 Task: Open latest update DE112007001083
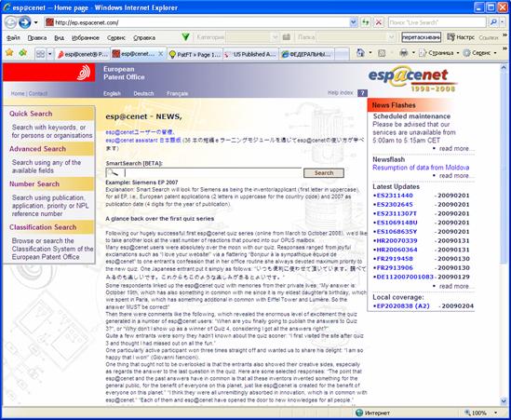(405, 278)
